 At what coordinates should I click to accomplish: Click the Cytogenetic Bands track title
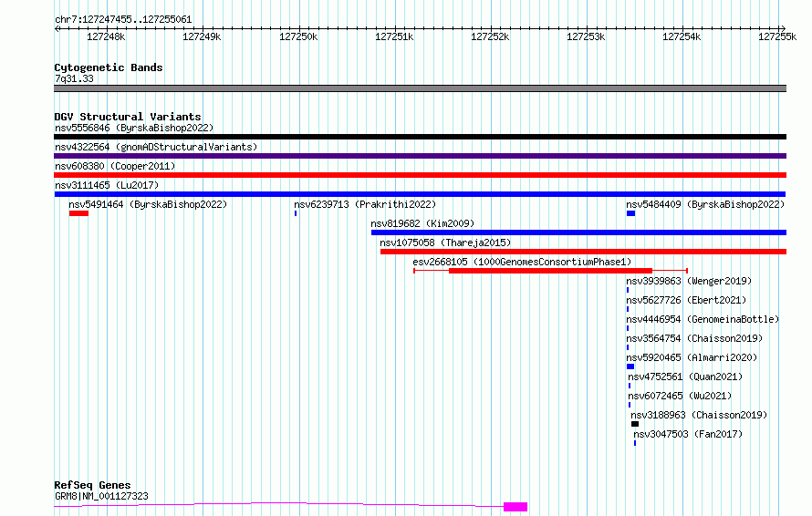click(109, 67)
